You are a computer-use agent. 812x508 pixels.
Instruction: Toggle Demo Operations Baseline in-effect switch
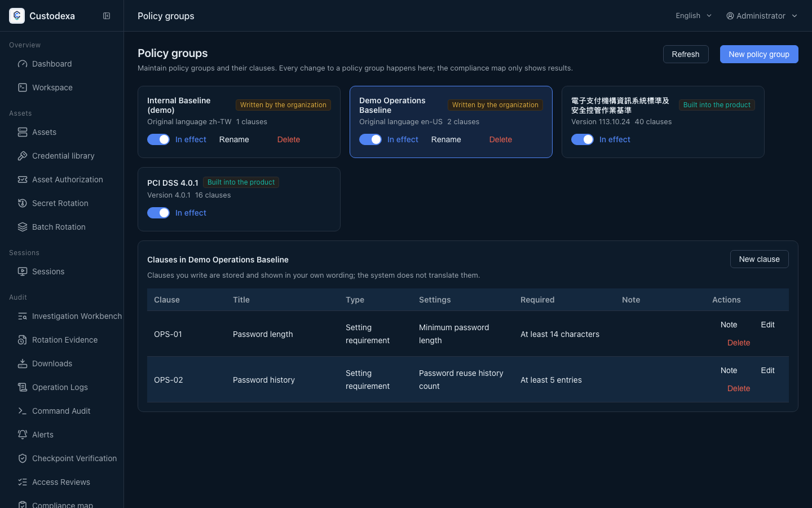coord(370,139)
